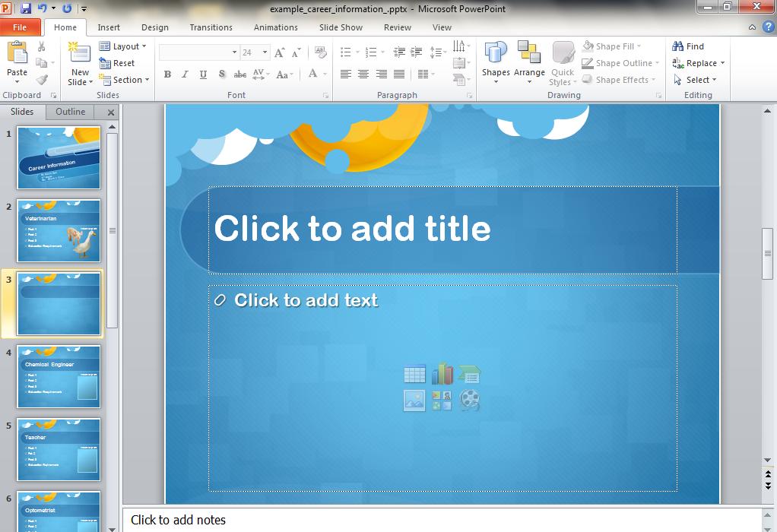
Task: Toggle italic formatting
Action: pos(184,74)
